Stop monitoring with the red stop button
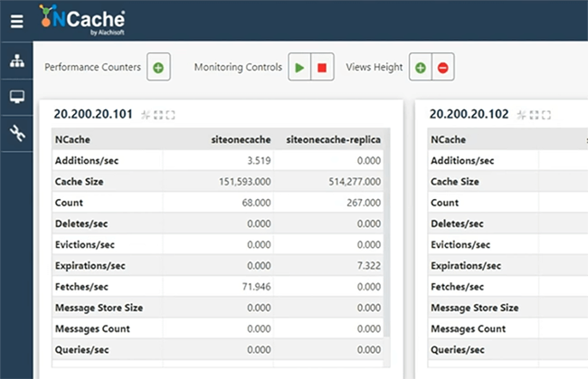This screenshot has width=588, height=379. click(x=322, y=67)
